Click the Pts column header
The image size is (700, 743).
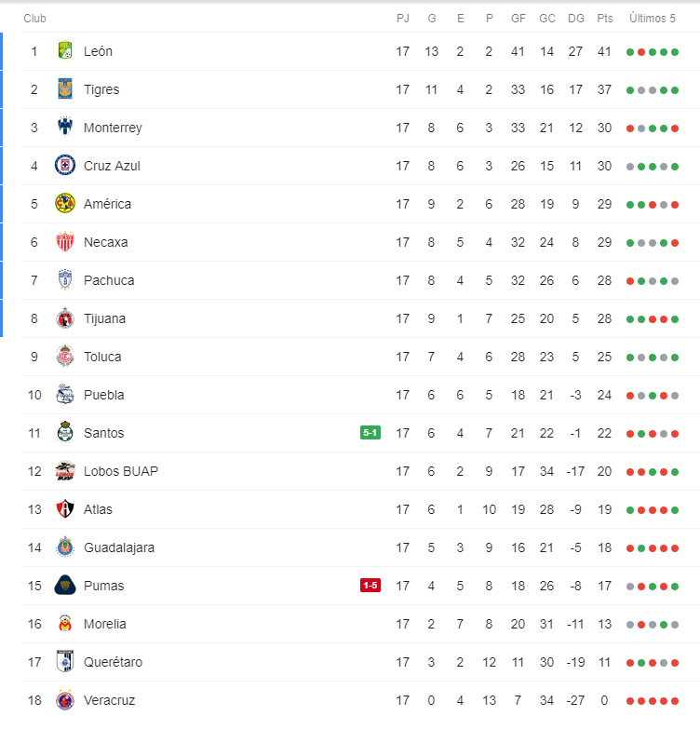(605, 19)
